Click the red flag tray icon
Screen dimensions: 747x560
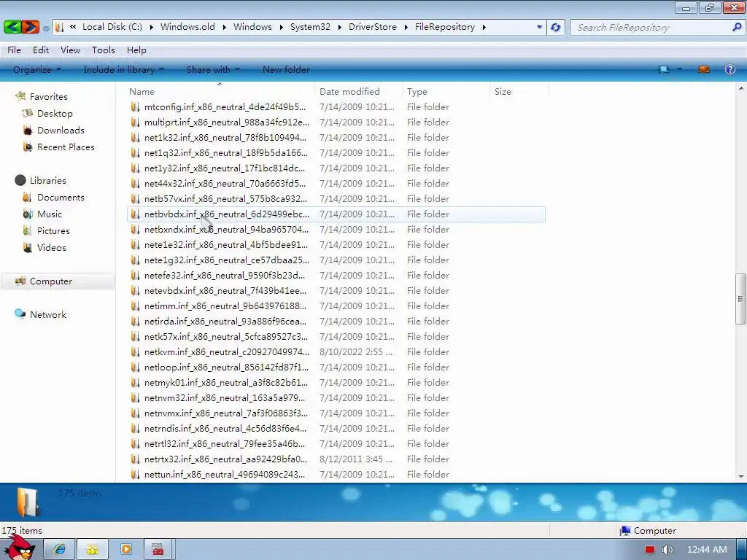[650, 550]
